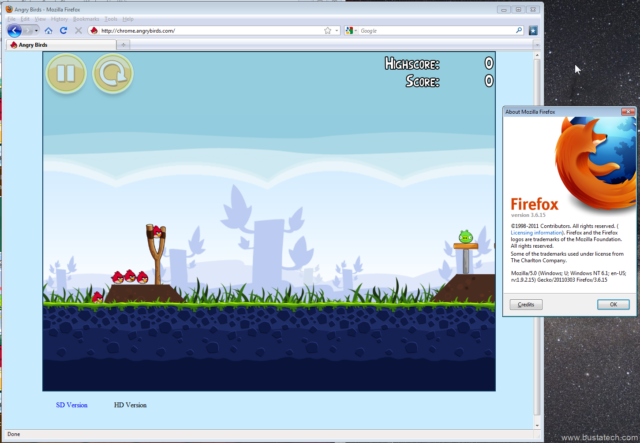Click the Score label text
This screenshot has width=640, height=443.
point(422,81)
